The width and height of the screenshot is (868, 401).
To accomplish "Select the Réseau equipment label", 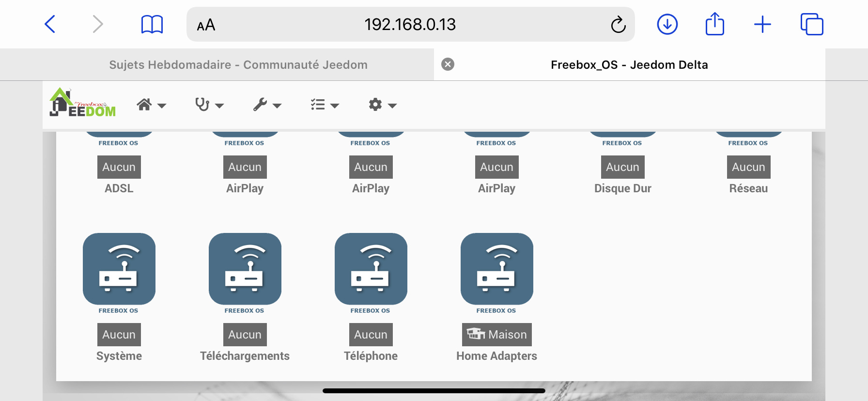I will pyautogui.click(x=749, y=188).
